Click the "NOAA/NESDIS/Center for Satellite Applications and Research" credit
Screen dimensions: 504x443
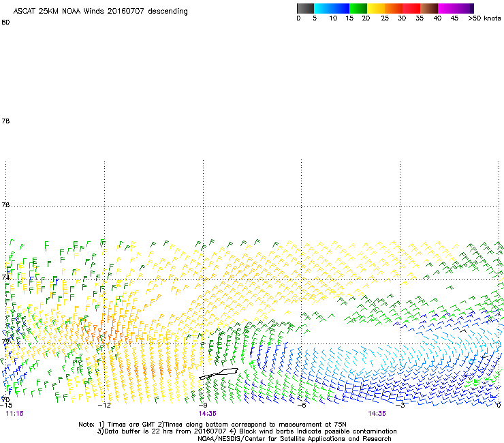[x=294, y=439]
